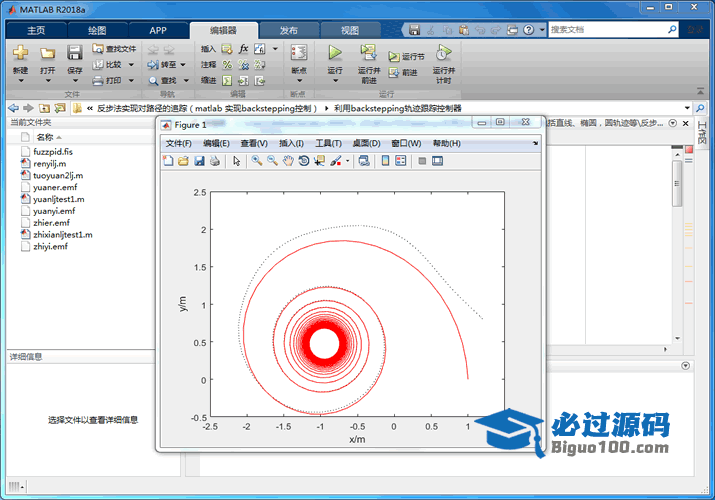Image resolution: width=715 pixels, height=500 pixels.
Task: Click the smart indent icon beside 缩进
Action: [x=227, y=81]
